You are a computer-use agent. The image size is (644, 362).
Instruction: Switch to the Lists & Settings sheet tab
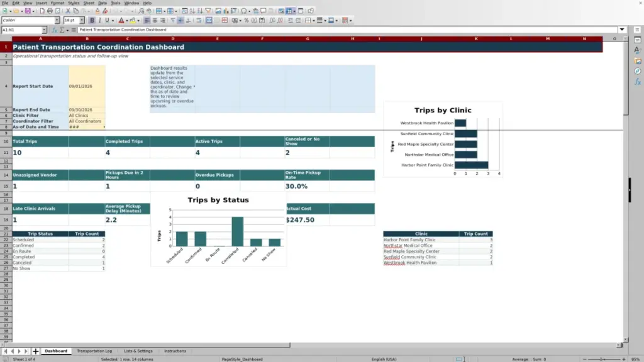point(138,351)
